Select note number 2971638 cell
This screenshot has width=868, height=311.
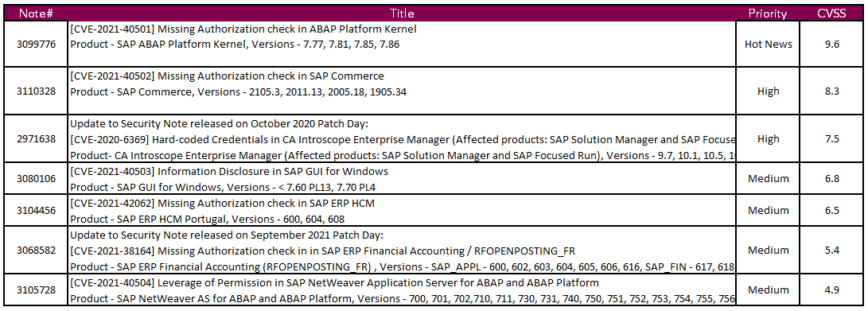tap(36, 139)
